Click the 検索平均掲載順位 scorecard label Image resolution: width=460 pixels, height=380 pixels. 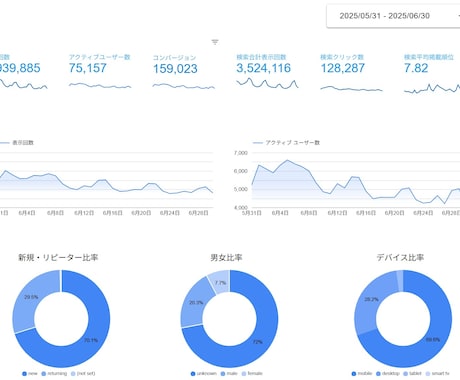[429, 57]
